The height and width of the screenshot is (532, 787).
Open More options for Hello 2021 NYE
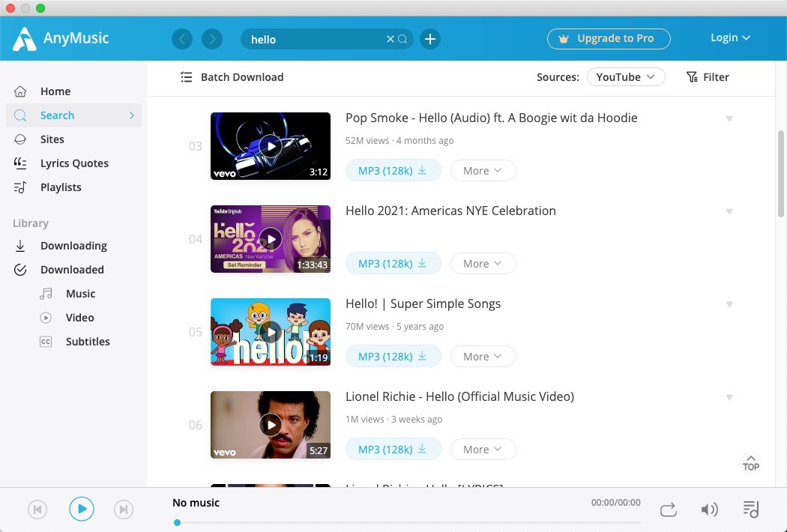click(x=483, y=264)
